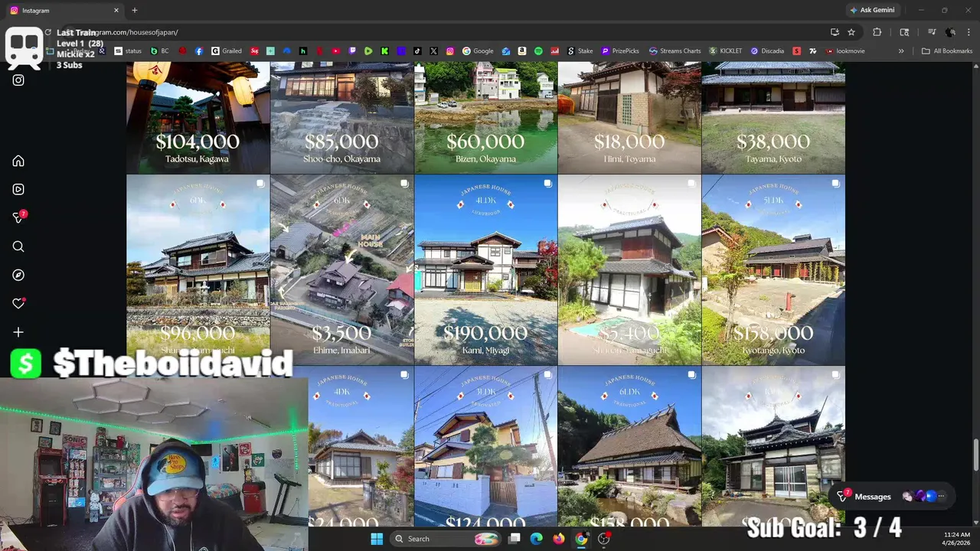Open the Explore compass icon
This screenshot has height=551, width=980.
pyautogui.click(x=18, y=275)
